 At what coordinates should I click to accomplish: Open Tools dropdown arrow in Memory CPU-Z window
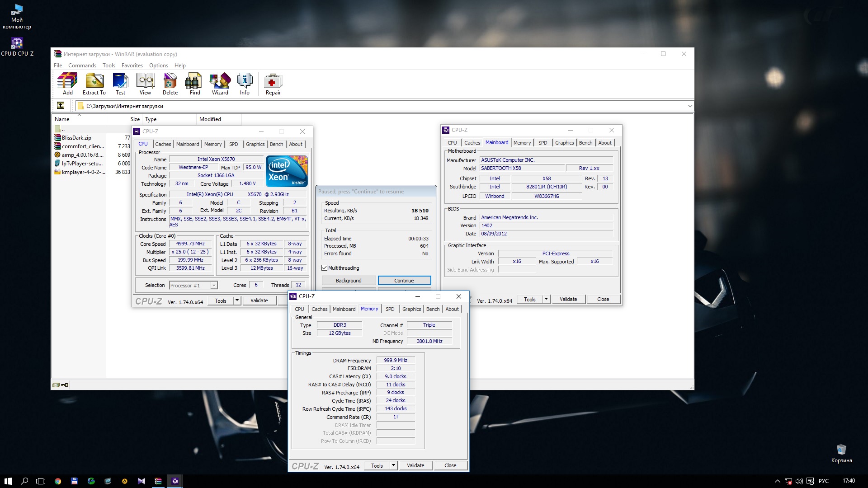point(393,465)
